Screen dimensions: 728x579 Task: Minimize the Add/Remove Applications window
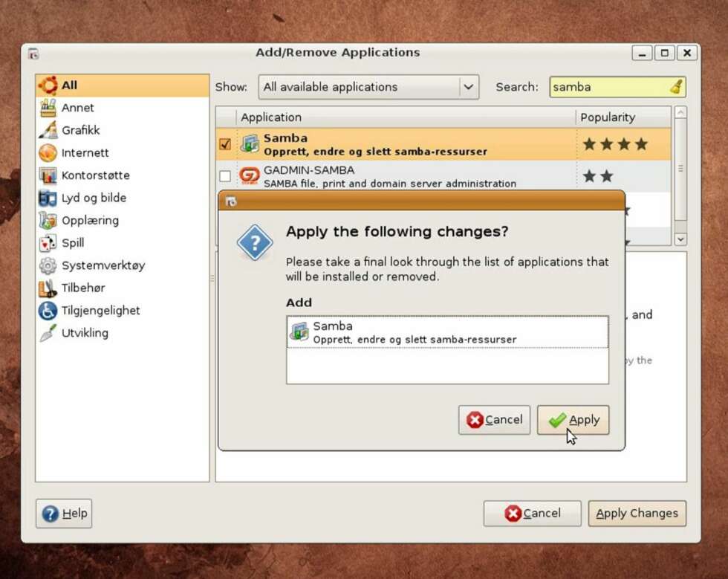coord(642,54)
